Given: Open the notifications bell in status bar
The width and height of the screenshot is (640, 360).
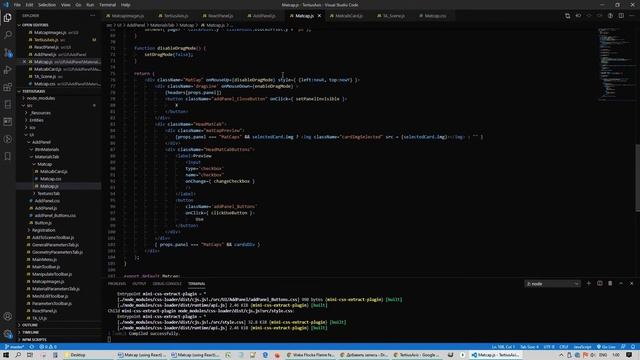Looking at the screenshot, I should point(633,347).
